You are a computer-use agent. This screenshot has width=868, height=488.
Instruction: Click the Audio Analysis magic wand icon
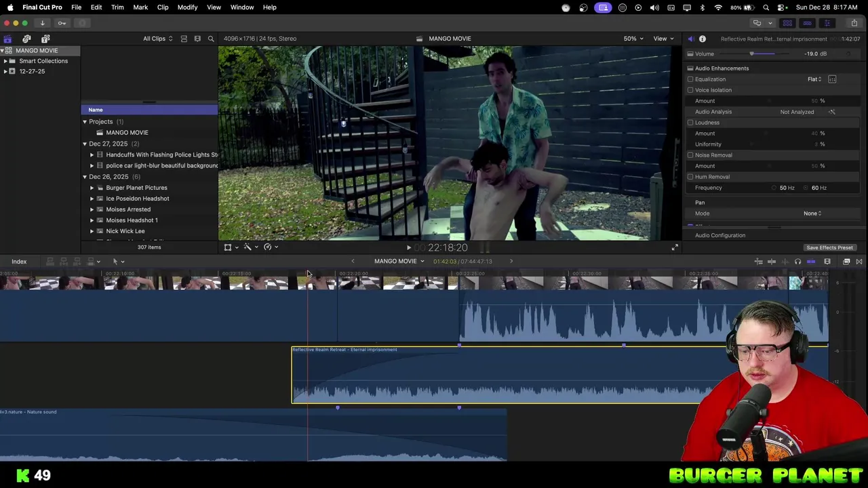[832, 112]
